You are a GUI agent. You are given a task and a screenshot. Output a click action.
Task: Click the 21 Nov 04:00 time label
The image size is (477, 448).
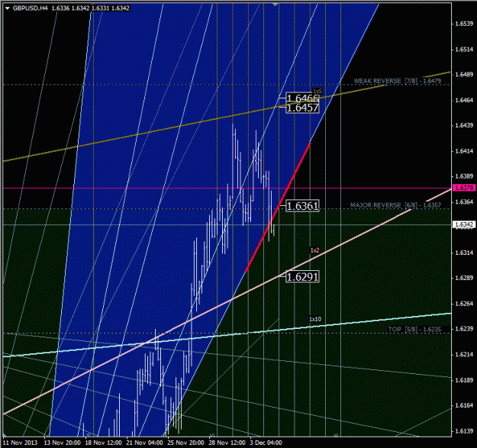(x=144, y=443)
